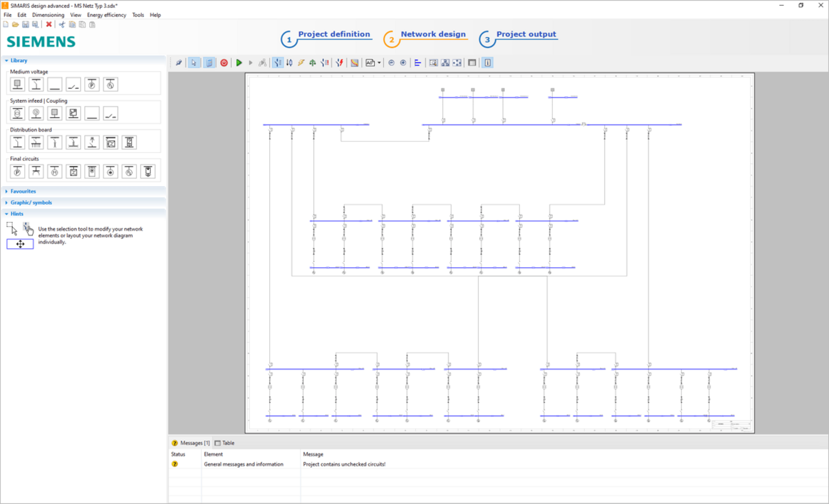Screen dimensions: 829x504
Task: Open the label display dropdown in the toolbar
Action: [380, 63]
